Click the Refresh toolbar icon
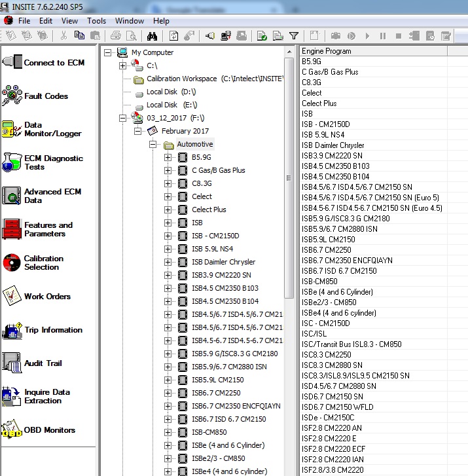 (x=174, y=36)
